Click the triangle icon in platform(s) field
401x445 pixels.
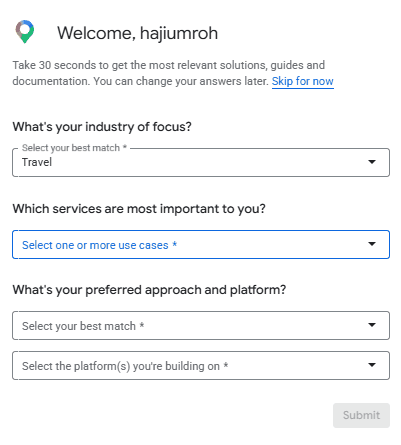372,365
